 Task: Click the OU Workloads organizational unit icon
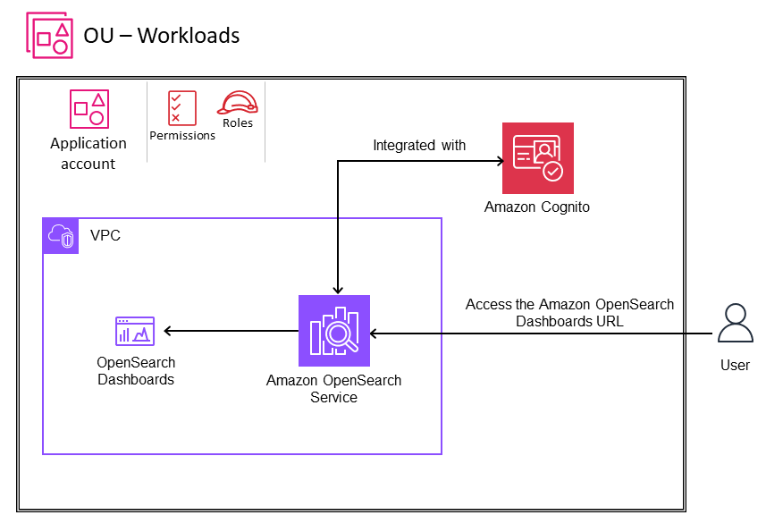click(49, 35)
